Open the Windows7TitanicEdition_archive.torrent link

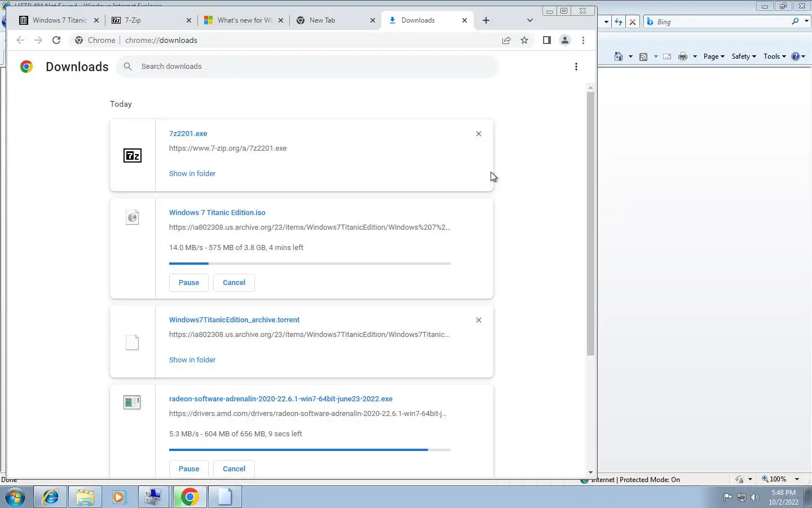click(x=234, y=320)
